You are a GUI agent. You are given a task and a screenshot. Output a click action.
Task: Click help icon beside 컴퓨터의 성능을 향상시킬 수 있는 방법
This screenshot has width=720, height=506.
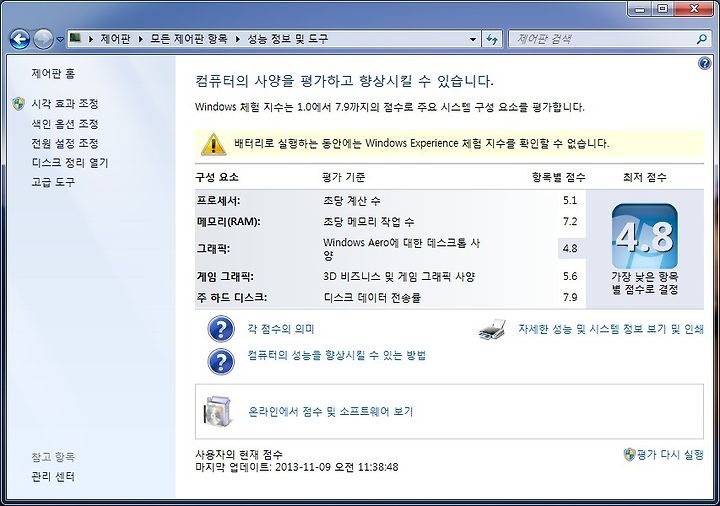(x=221, y=362)
